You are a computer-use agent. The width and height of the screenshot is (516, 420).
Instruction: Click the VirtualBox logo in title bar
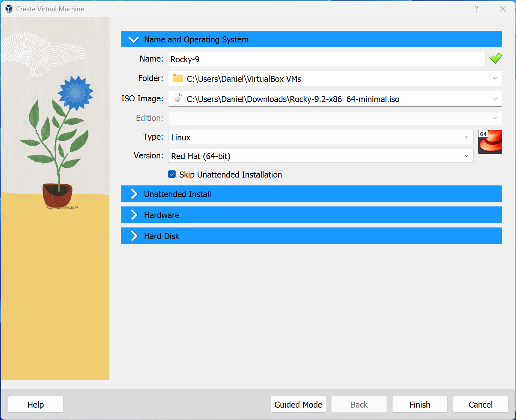click(x=9, y=9)
